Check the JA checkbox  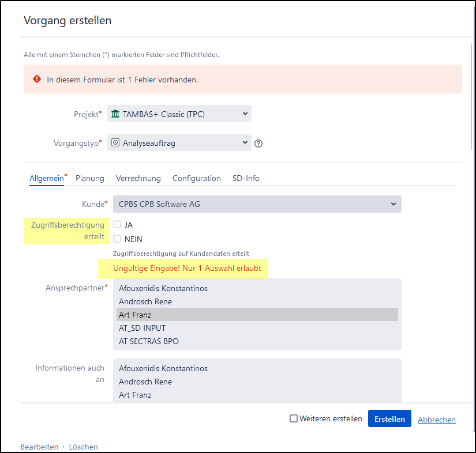[117, 224]
